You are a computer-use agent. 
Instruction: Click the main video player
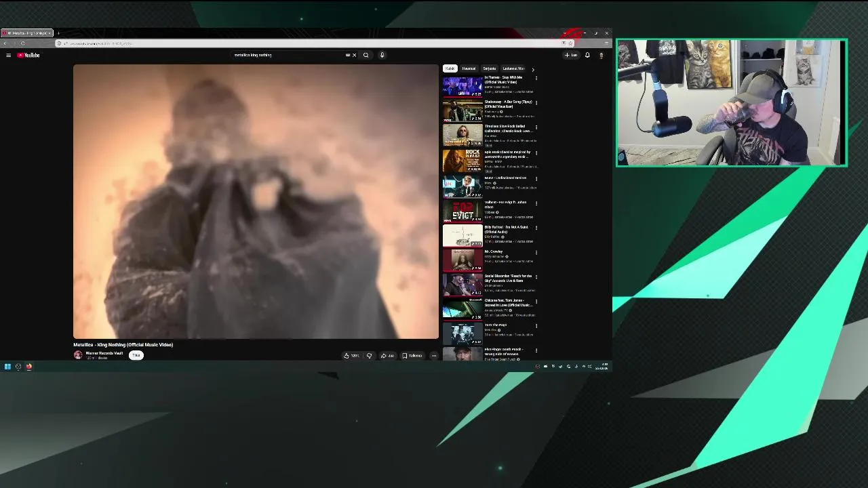pyautogui.click(x=256, y=201)
